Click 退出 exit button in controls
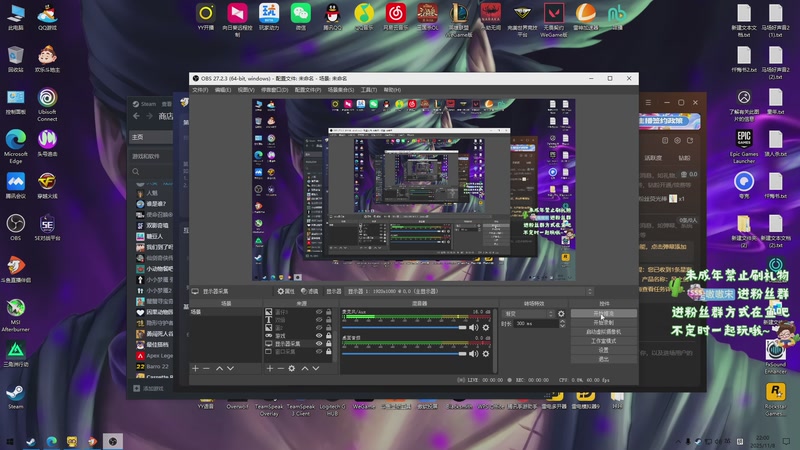The height and width of the screenshot is (450, 800). (x=604, y=359)
